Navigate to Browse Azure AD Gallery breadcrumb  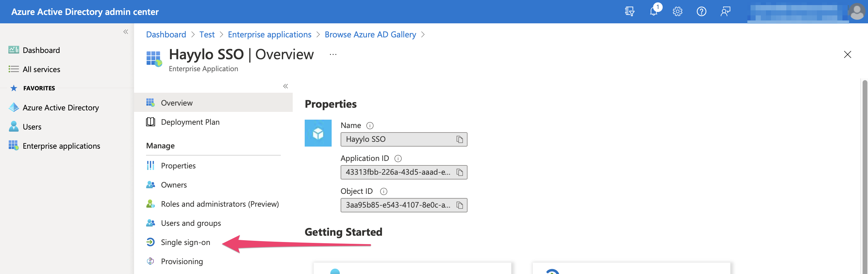[370, 35]
